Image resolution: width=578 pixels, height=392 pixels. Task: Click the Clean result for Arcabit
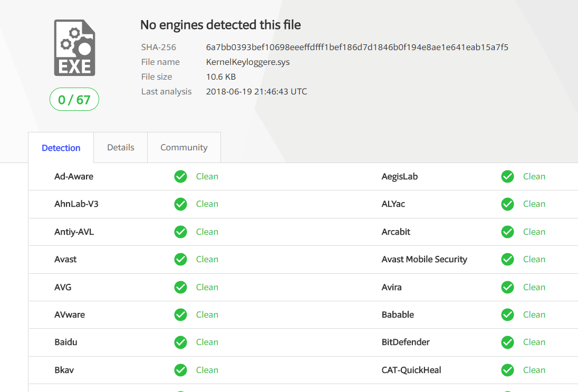coord(534,232)
